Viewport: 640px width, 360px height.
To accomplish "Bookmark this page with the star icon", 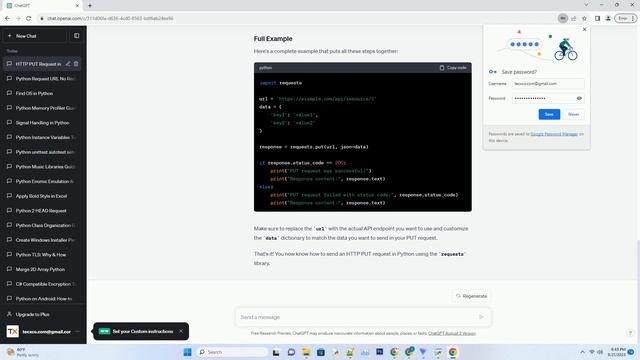I will [x=584, y=18].
